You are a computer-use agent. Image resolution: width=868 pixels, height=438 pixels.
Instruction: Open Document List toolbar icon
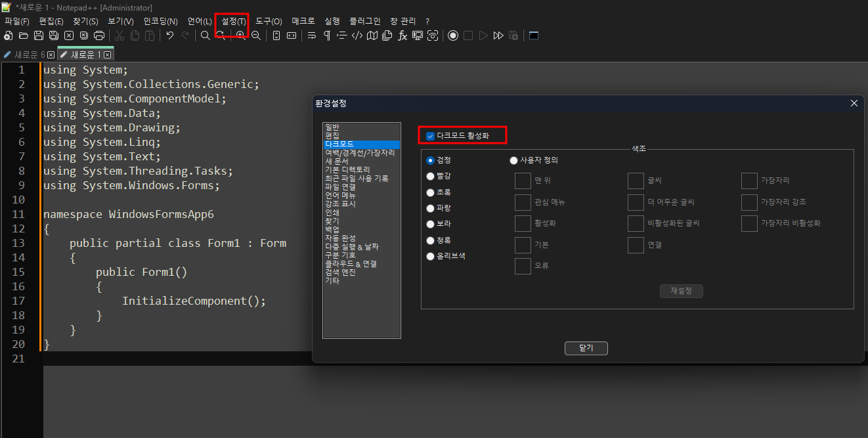(387, 35)
